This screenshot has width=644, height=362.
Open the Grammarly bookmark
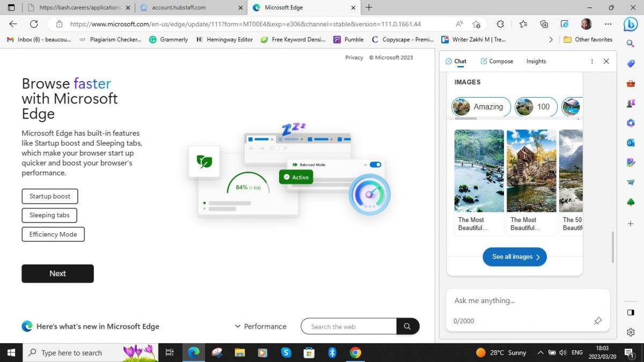tap(169, 40)
